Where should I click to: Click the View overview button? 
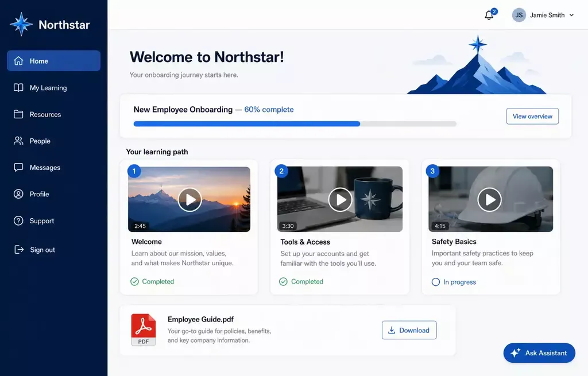coord(532,116)
